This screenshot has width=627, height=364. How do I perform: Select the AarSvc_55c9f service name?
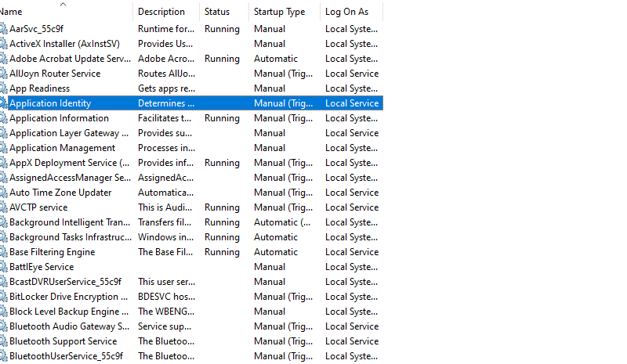pos(36,29)
